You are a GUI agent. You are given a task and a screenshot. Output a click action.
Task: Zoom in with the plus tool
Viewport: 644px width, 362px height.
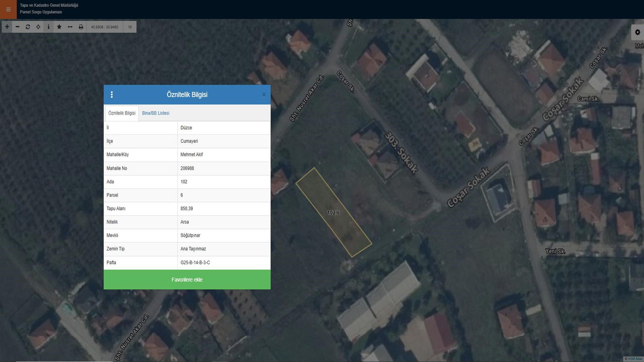tap(7, 27)
